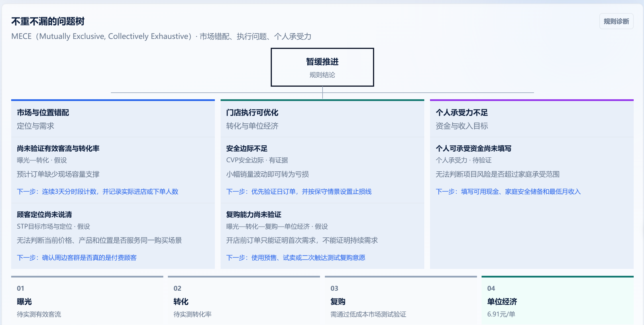
Task: Follow next step 优先验证日订单并设置止损线
Action: point(299,192)
